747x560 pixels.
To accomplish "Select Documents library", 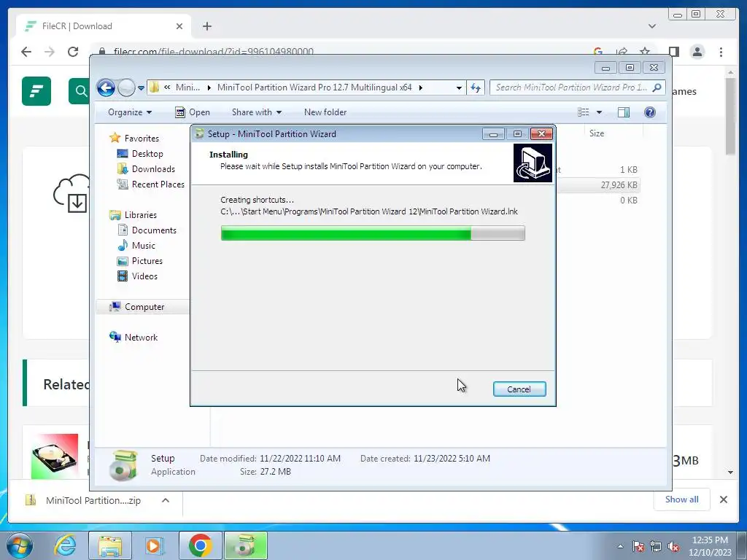I will 154,230.
